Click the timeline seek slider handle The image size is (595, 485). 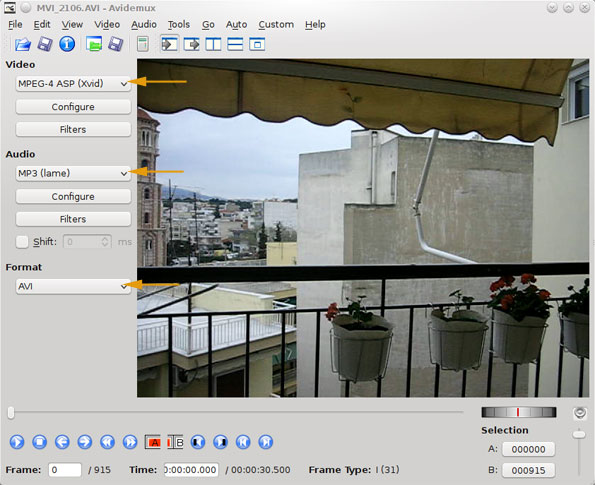coord(11,413)
